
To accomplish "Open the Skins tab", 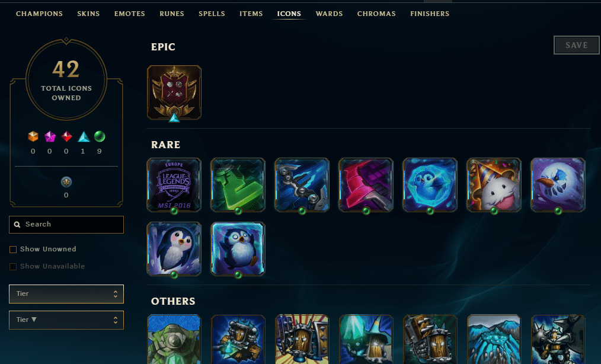I will coord(88,14).
